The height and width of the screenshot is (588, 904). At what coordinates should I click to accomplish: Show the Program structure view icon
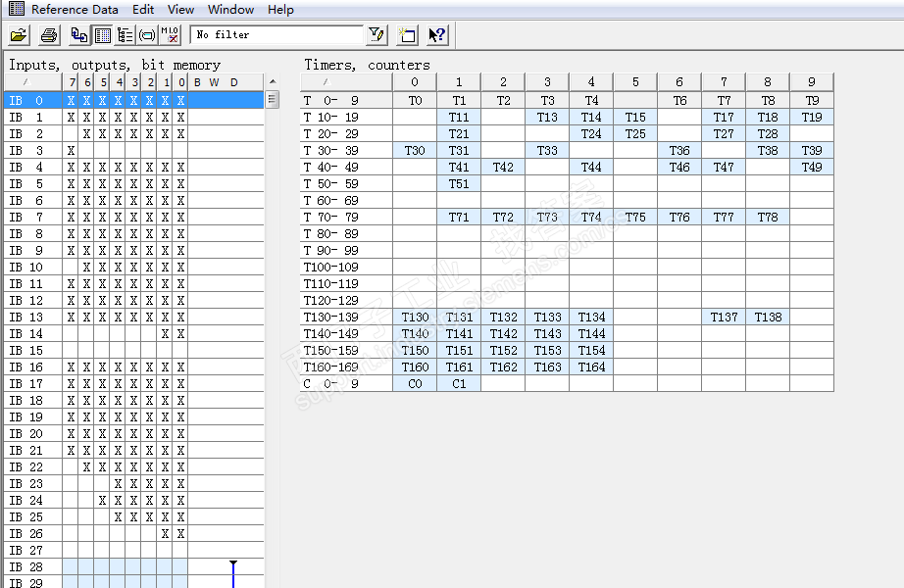click(x=125, y=35)
